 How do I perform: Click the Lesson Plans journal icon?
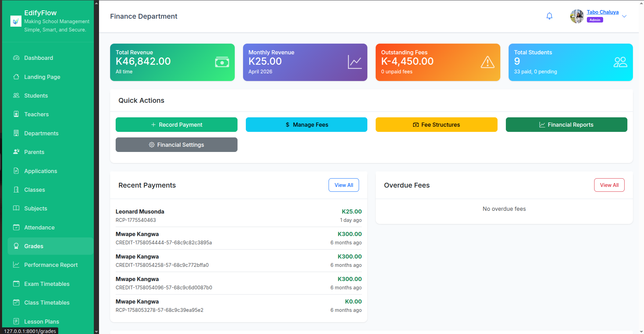(x=16, y=321)
